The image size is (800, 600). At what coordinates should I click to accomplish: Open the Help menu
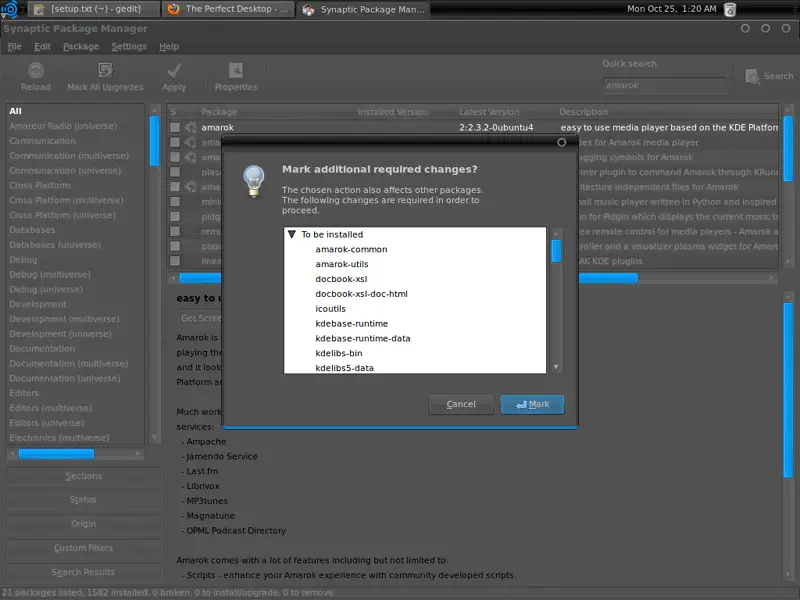click(169, 46)
